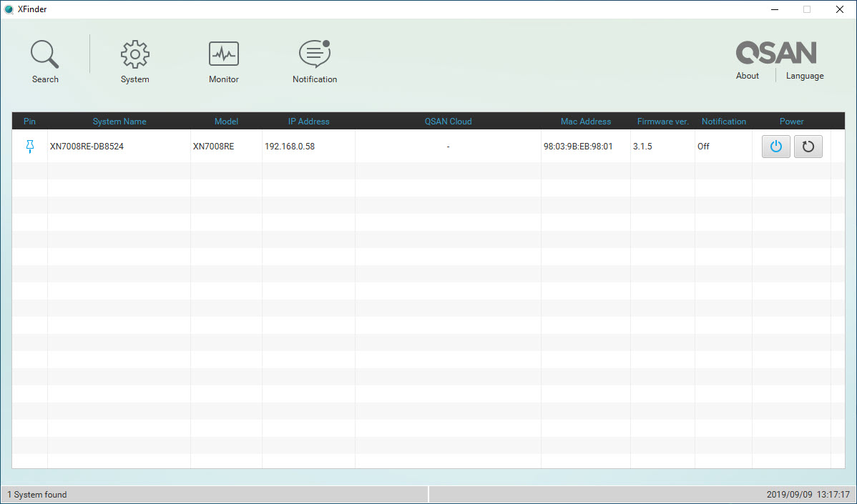Screen dimensions: 857x504
Task: Sort by the Notification column header
Action: [x=724, y=122]
